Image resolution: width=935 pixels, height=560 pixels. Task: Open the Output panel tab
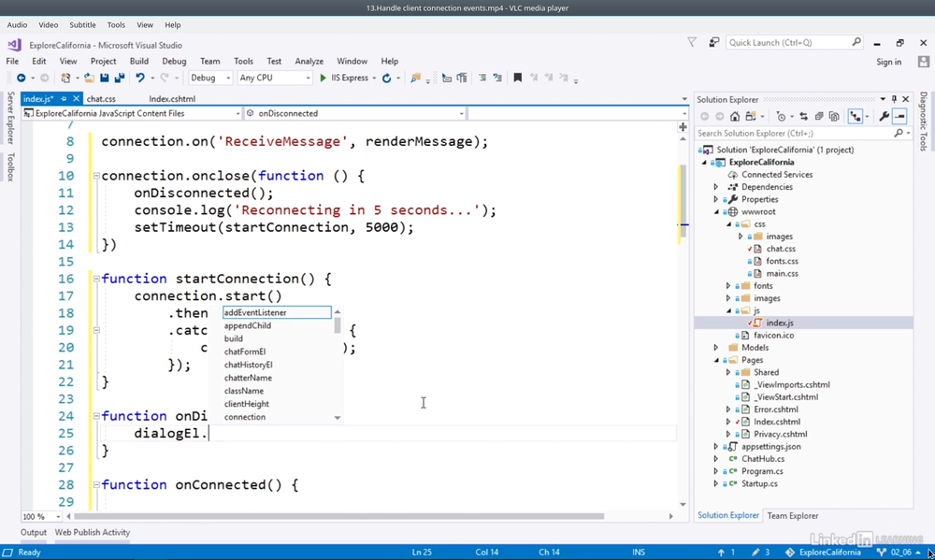(x=34, y=533)
